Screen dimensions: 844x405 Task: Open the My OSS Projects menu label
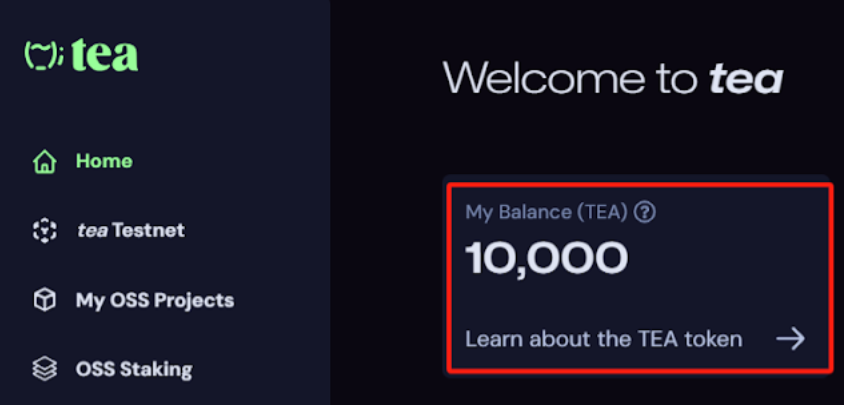coord(155,300)
